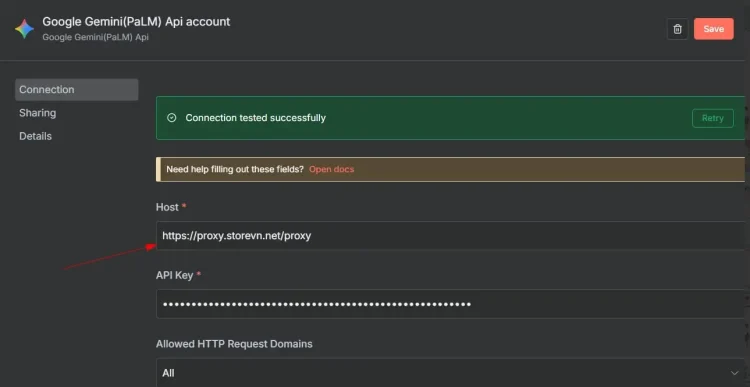Delete credential with the trash icon
The height and width of the screenshot is (387, 750).
point(677,29)
